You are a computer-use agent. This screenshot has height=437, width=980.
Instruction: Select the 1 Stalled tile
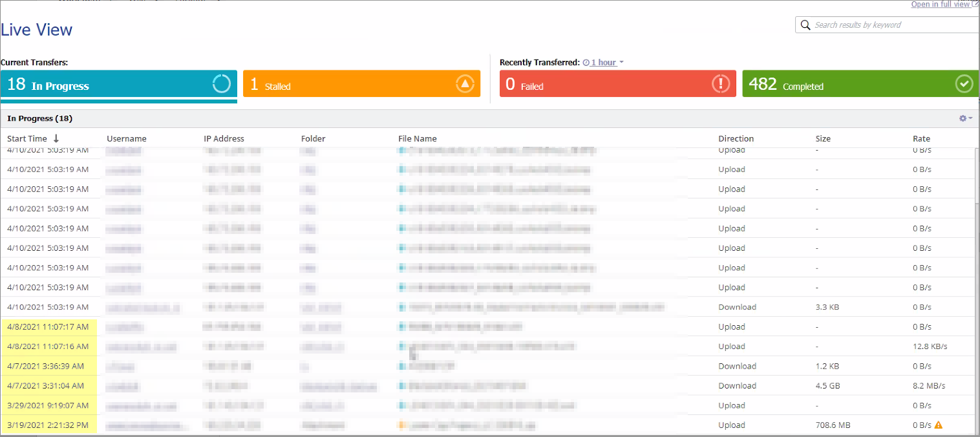click(361, 84)
